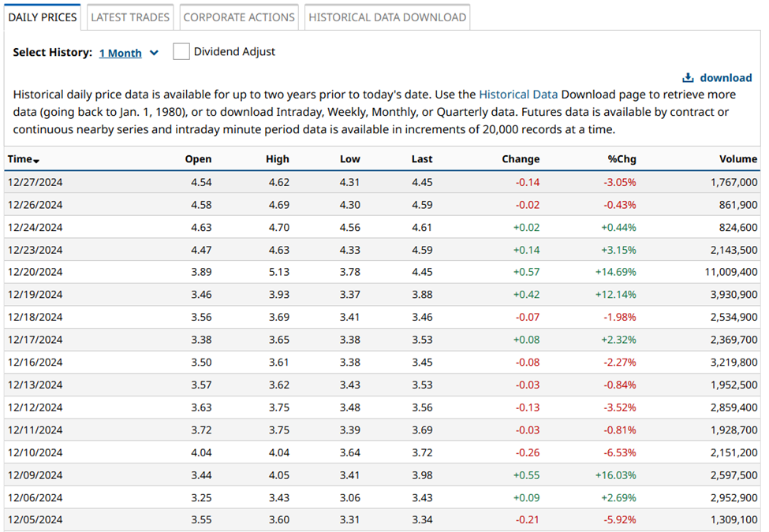Switch to the Latest Trades tab
Viewport: 769px width, 532px height.
pos(130,17)
